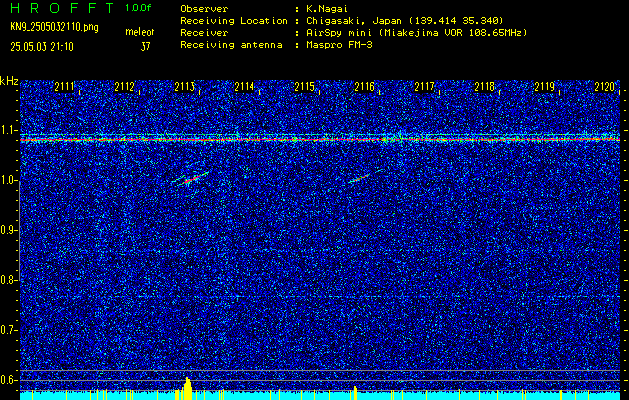Click the 2111 time marker

tap(64, 87)
